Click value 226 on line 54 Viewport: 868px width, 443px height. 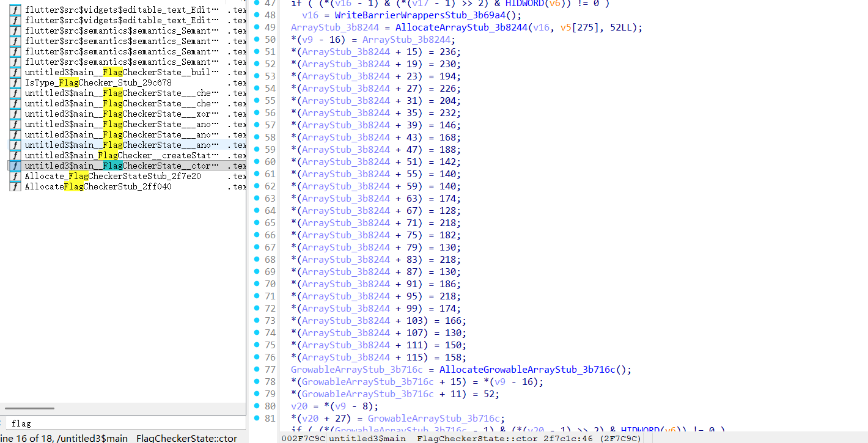pyautogui.click(x=447, y=89)
